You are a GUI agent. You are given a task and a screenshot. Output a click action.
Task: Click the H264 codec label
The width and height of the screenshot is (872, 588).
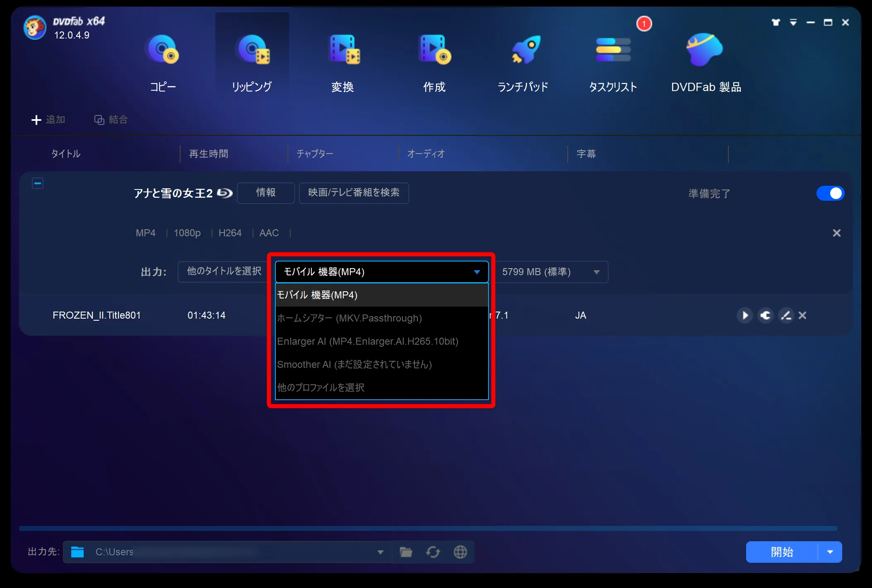pos(230,233)
